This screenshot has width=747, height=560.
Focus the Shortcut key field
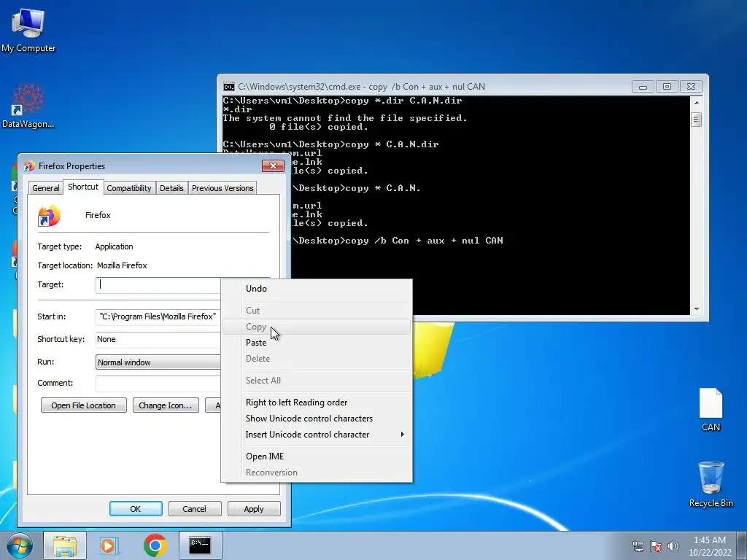pyautogui.click(x=158, y=340)
